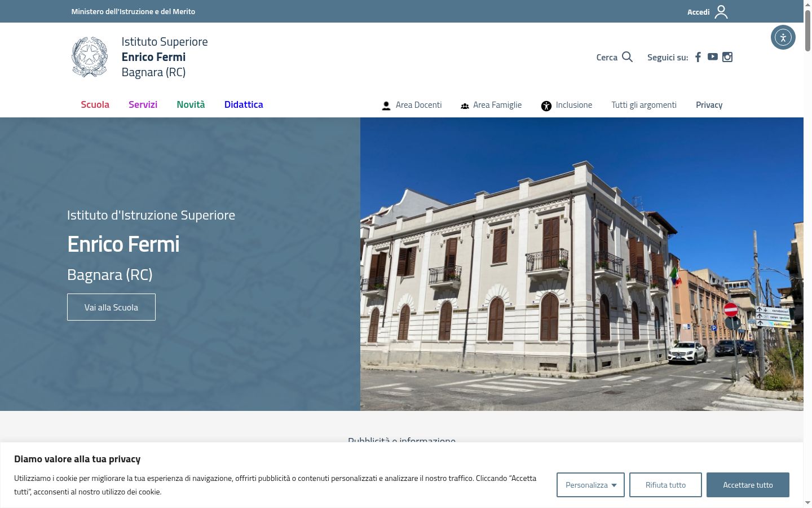Click the 'Seguici su:' label
This screenshot has width=812, height=508.
click(668, 58)
